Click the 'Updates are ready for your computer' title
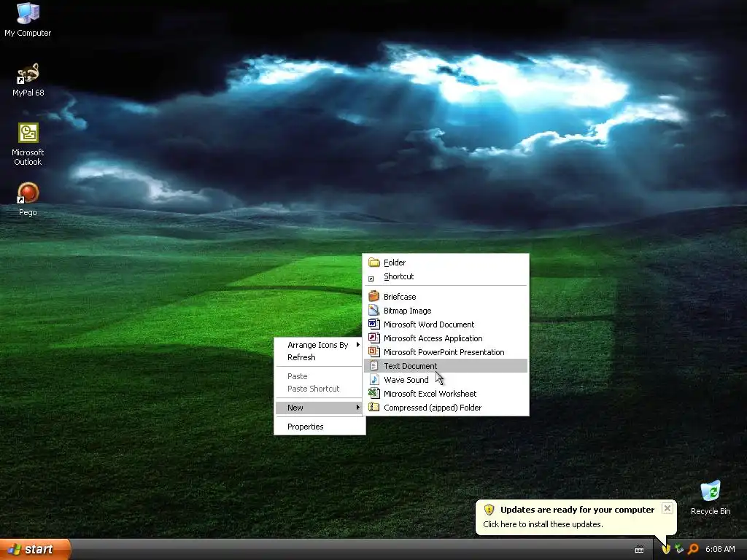The height and width of the screenshot is (560, 747). pyautogui.click(x=578, y=510)
